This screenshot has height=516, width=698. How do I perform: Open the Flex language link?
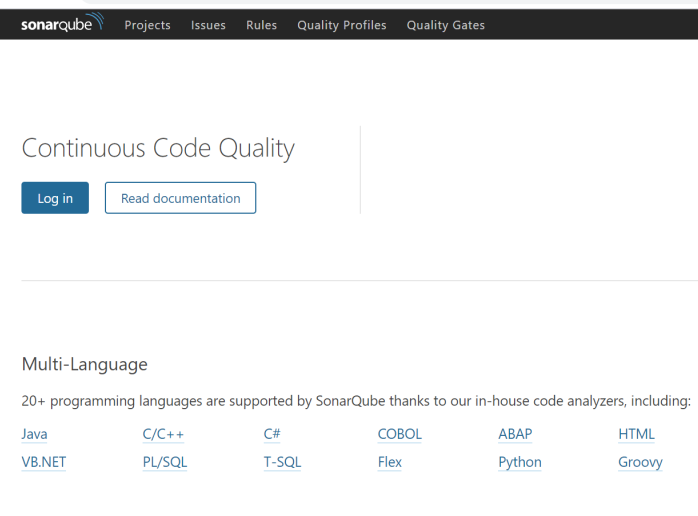(390, 462)
